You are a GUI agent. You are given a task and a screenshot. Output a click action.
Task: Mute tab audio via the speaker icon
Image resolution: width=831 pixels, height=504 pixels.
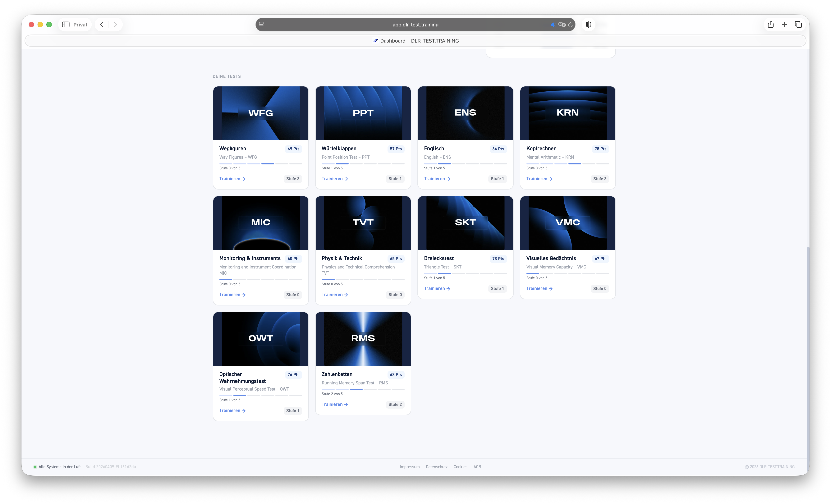click(x=553, y=25)
